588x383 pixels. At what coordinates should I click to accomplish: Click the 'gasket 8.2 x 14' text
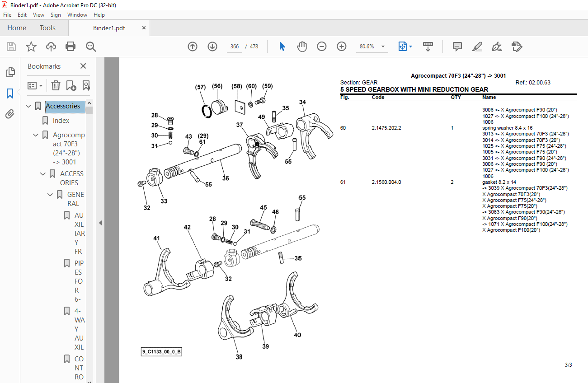tap(499, 182)
